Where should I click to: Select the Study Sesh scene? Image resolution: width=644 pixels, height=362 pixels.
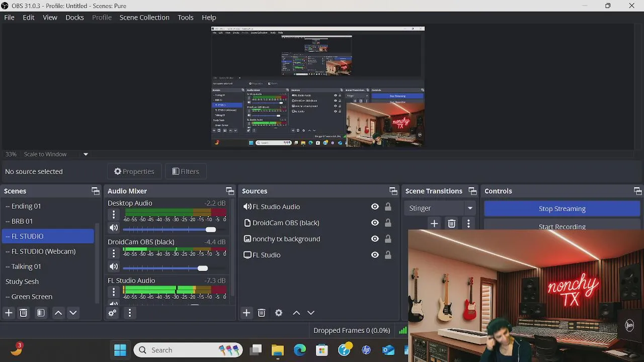coord(48,282)
